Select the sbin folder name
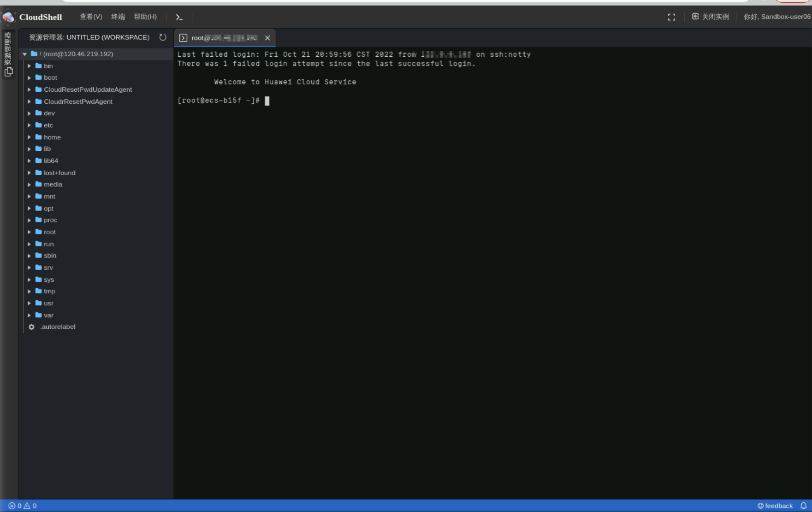The image size is (812, 512). click(50, 256)
